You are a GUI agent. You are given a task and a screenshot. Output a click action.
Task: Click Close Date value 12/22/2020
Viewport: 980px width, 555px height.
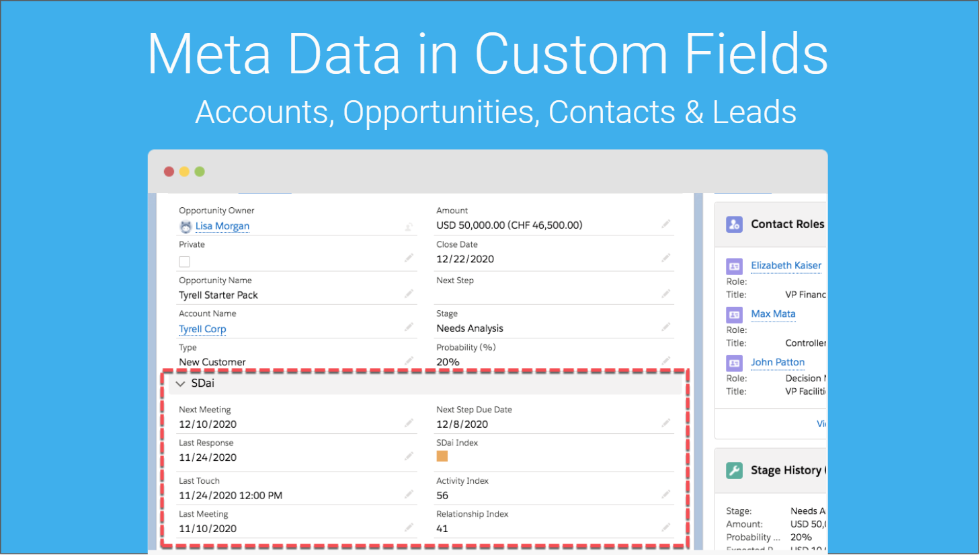(x=465, y=259)
